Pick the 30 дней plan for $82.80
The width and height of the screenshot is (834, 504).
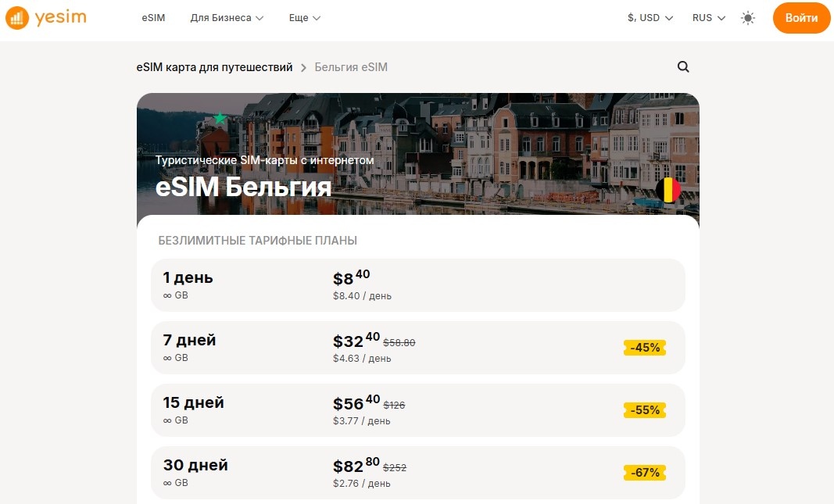click(417, 473)
